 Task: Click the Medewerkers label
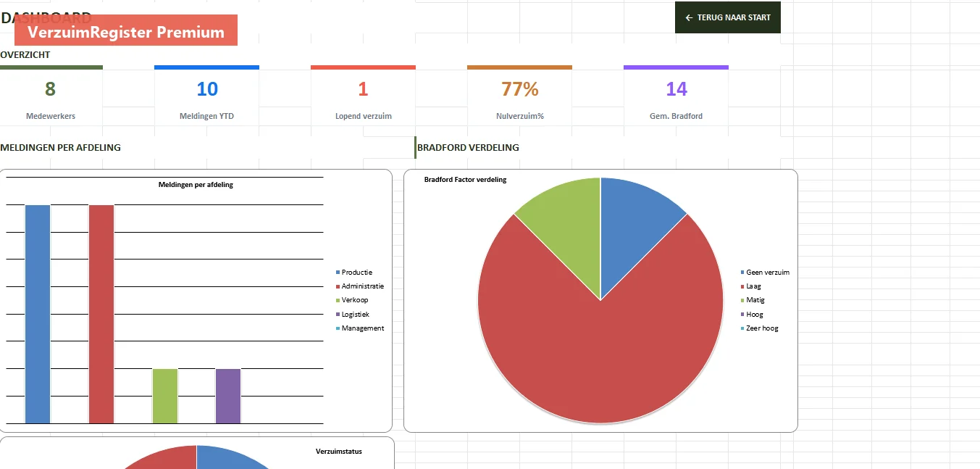(x=51, y=116)
